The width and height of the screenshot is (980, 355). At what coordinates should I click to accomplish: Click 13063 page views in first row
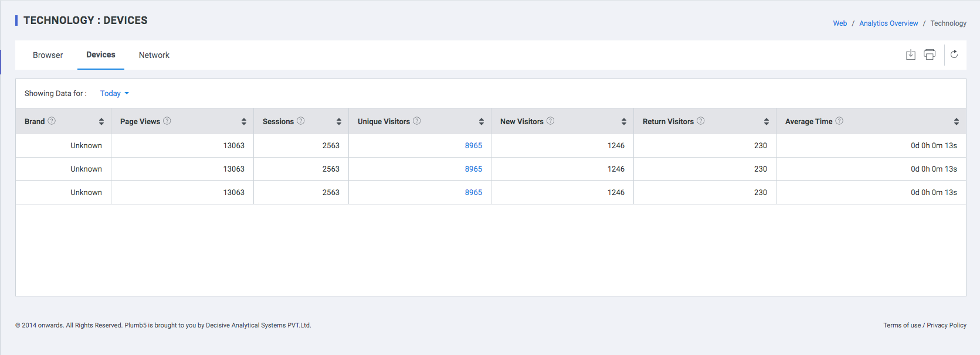click(234, 145)
